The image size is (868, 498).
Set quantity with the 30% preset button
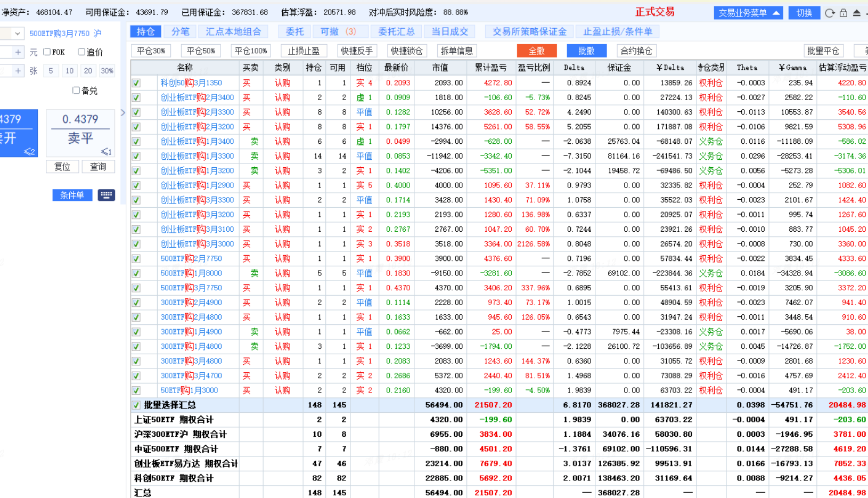tap(107, 71)
